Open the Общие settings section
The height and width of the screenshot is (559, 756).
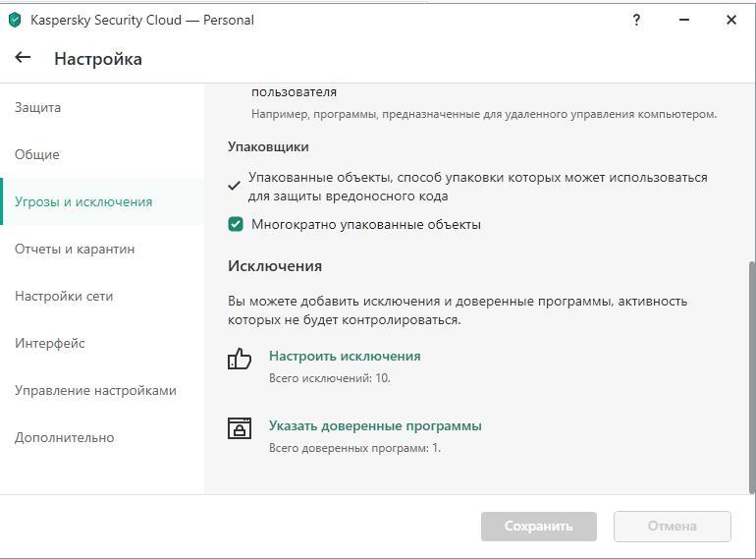coord(37,154)
